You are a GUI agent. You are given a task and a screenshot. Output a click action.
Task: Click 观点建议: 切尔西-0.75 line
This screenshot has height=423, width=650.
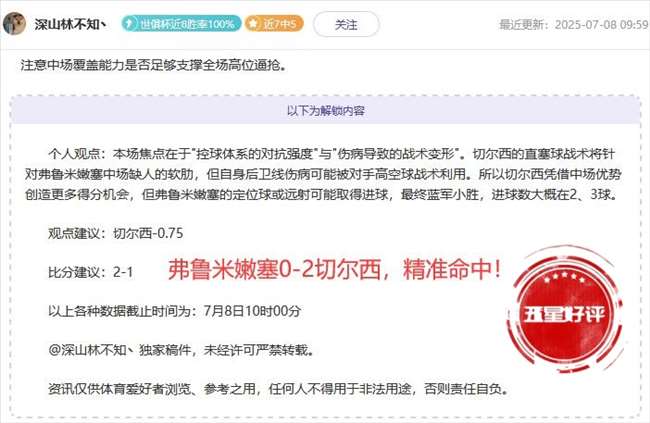coord(116,233)
